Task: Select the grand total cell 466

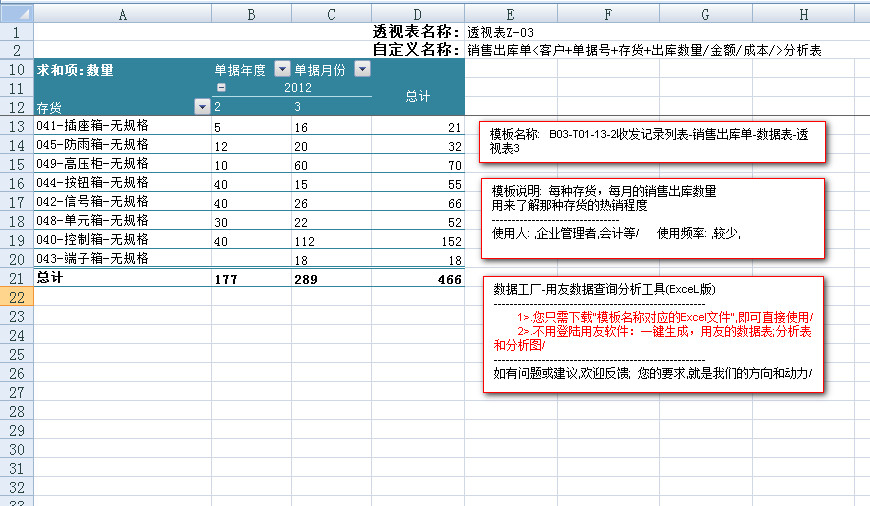Action: point(418,279)
